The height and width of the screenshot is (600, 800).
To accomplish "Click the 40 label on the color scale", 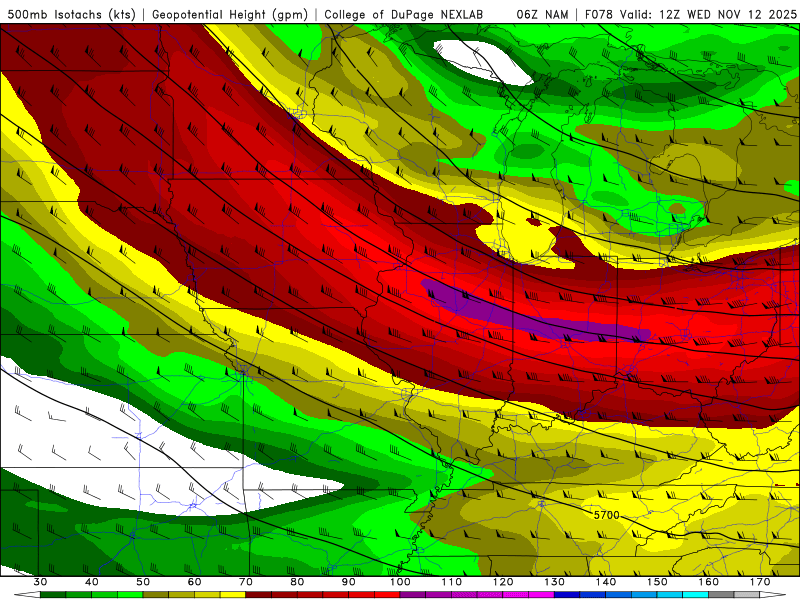I will pos(91,582).
